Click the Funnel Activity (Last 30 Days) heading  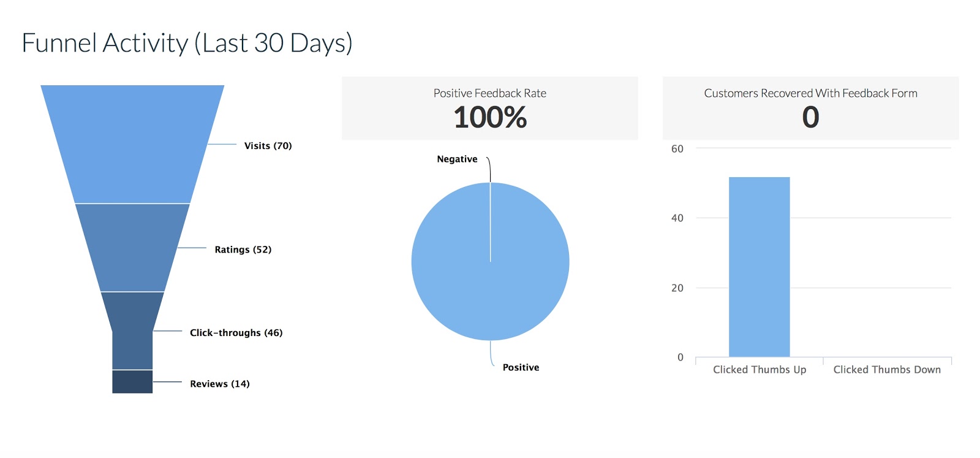click(187, 44)
